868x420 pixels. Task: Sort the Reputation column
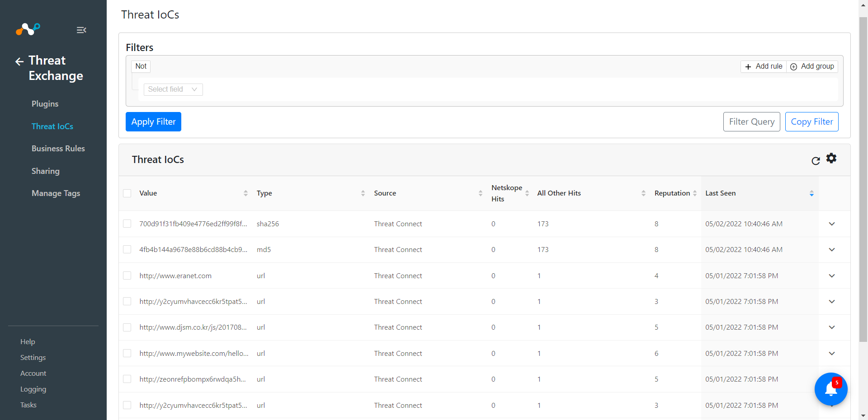696,193
